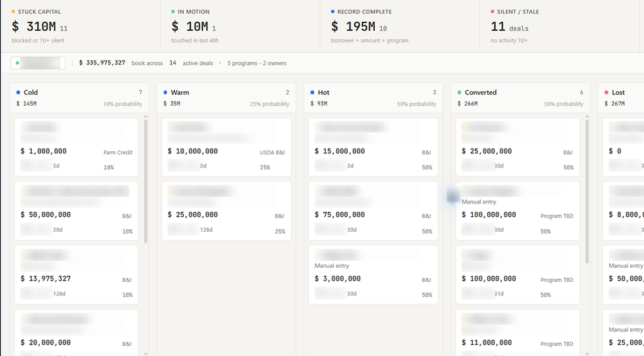Open the Warm column $25,000,000 deal card

click(226, 211)
